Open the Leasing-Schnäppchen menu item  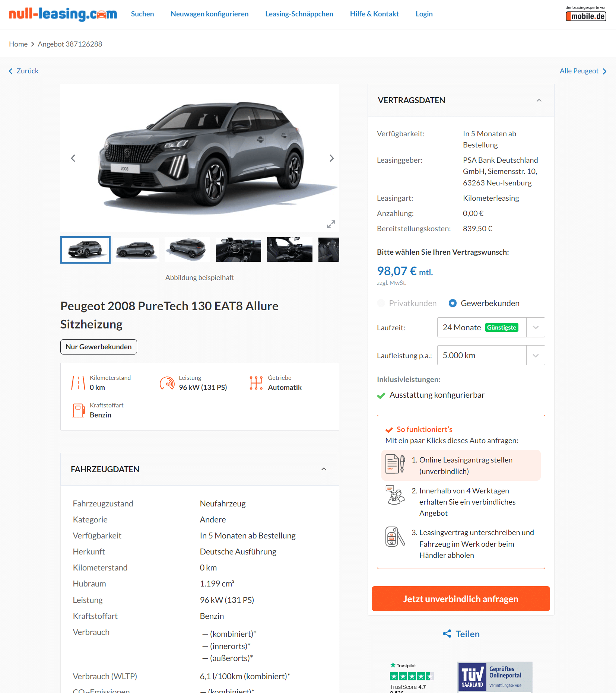tap(299, 14)
